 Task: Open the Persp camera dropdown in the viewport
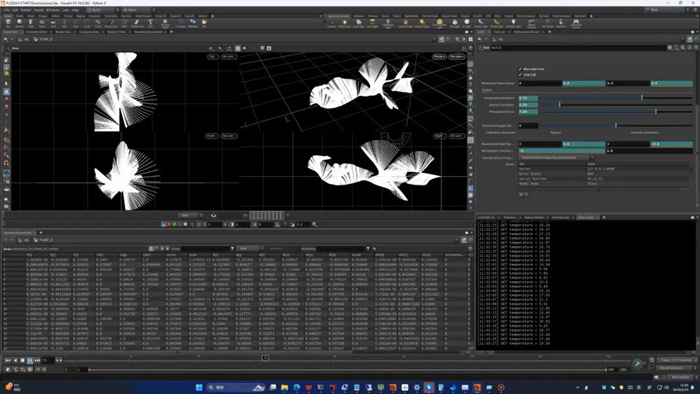coord(439,57)
